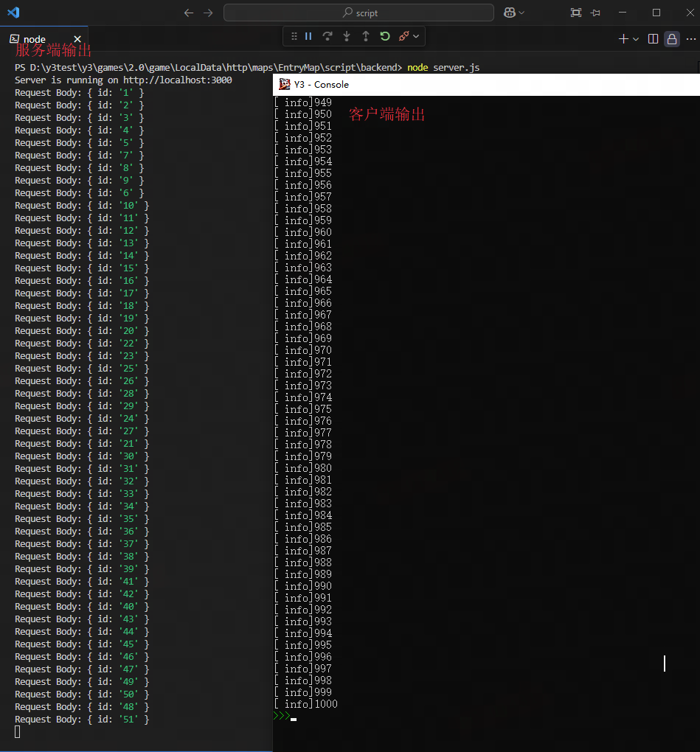
Task: Toggle full screen mode icon in title bar
Action: [x=576, y=13]
